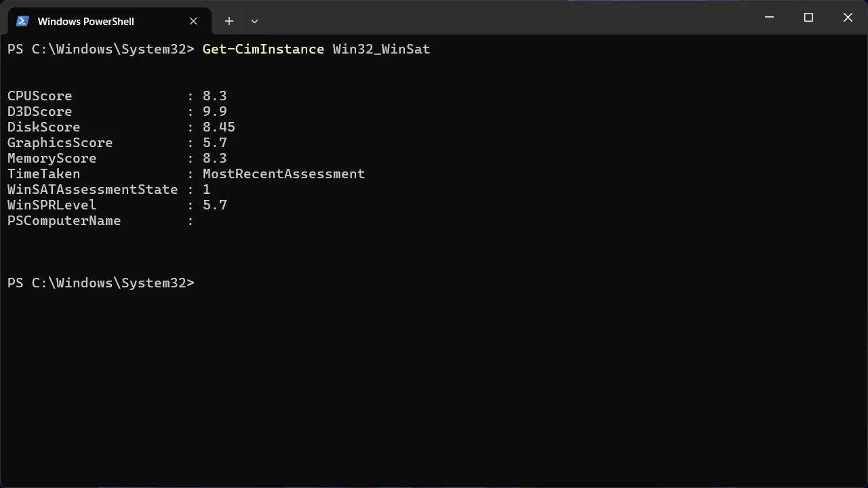The height and width of the screenshot is (488, 868).
Task: Click the PSComputerName label
Action: pos(64,220)
